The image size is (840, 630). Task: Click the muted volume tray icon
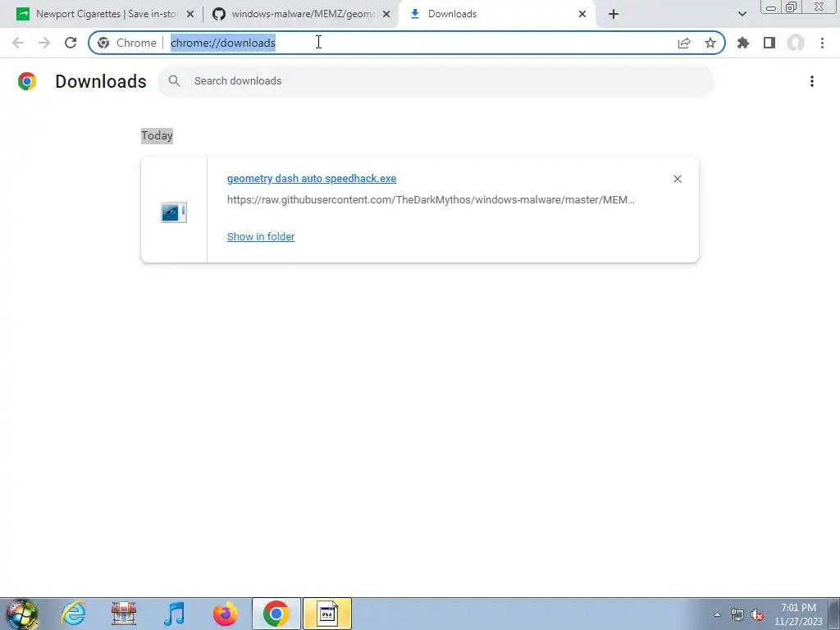757,614
